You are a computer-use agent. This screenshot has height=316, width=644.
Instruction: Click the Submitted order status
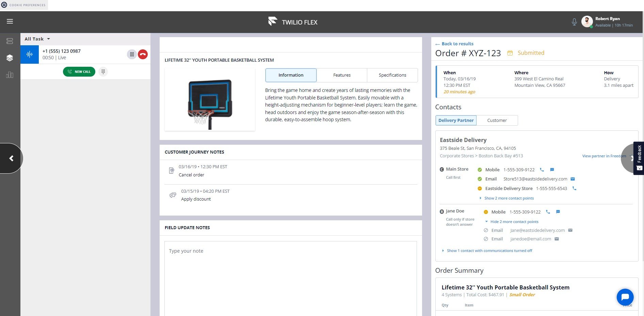click(531, 53)
